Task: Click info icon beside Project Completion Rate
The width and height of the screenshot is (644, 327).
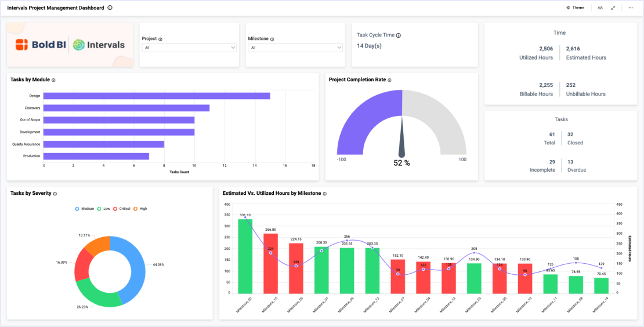Action: point(390,80)
